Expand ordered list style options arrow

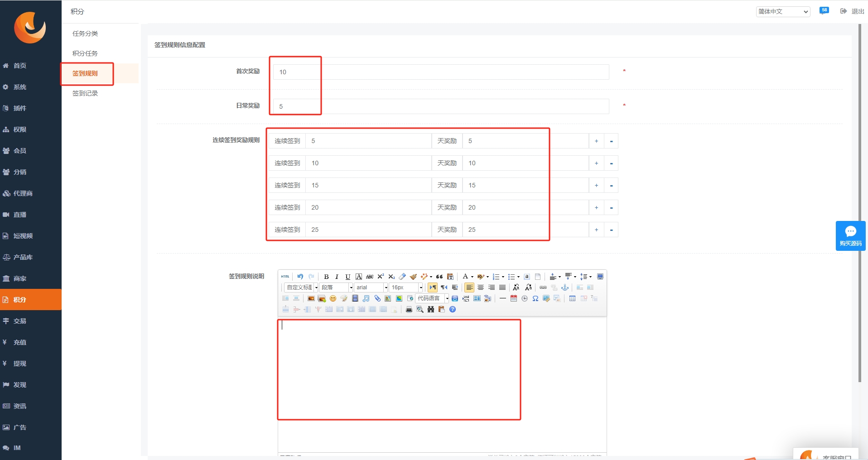tap(503, 277)
